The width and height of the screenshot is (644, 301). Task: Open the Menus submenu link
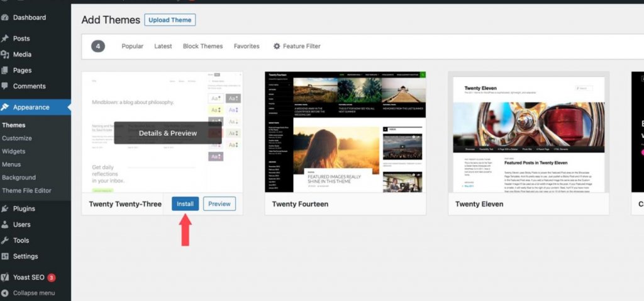11,164
